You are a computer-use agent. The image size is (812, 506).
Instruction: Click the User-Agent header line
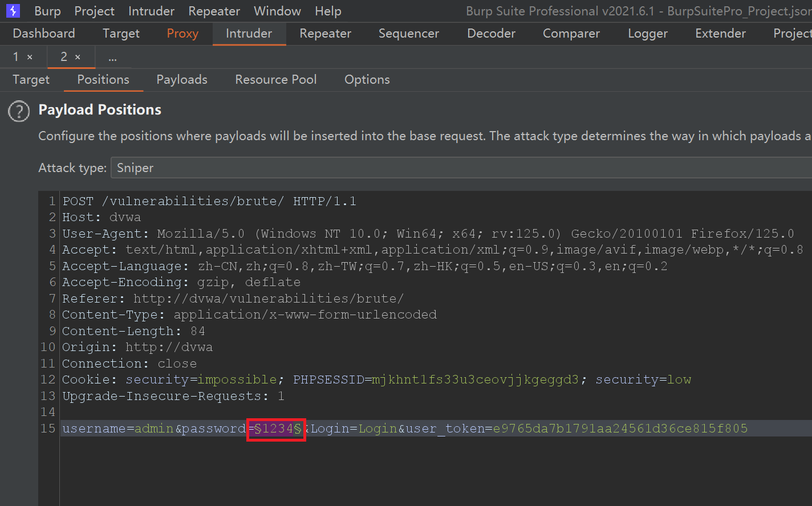point(428,234)
